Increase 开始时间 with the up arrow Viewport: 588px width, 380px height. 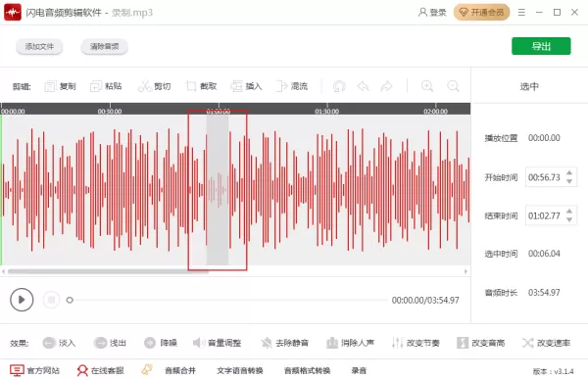coord(569,172)
